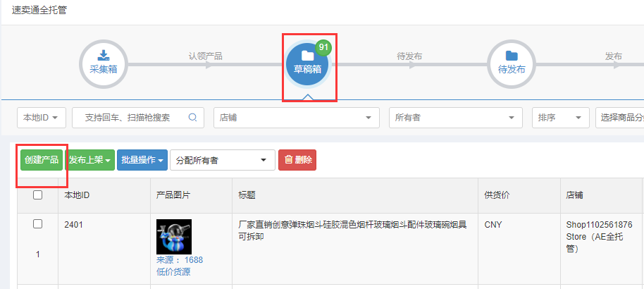Expand the 分配所有者 select box
This screenshot has height=289, width=644.
click(222, 160)
